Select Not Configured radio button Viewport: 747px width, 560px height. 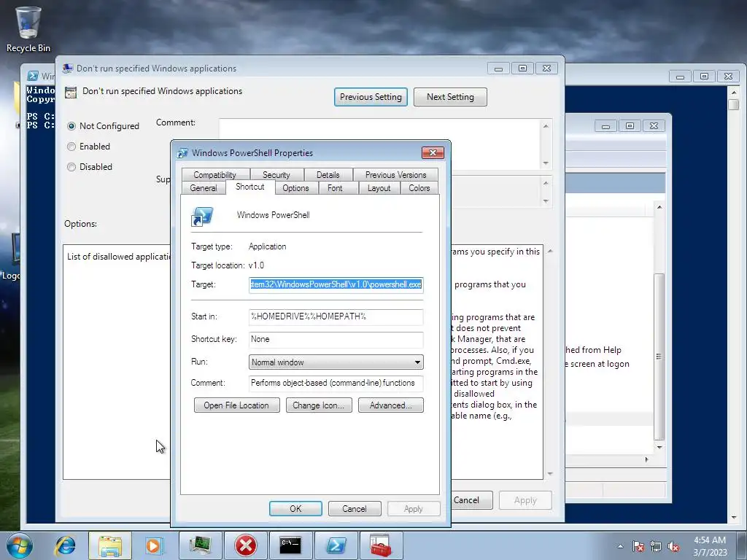coord(71,126)
